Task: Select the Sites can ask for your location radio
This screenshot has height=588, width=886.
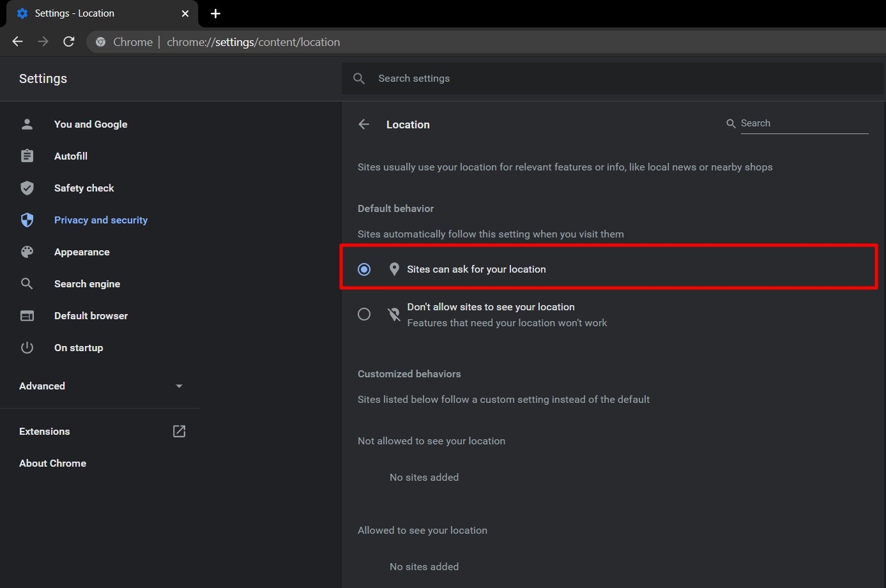Action: (364, 269)
